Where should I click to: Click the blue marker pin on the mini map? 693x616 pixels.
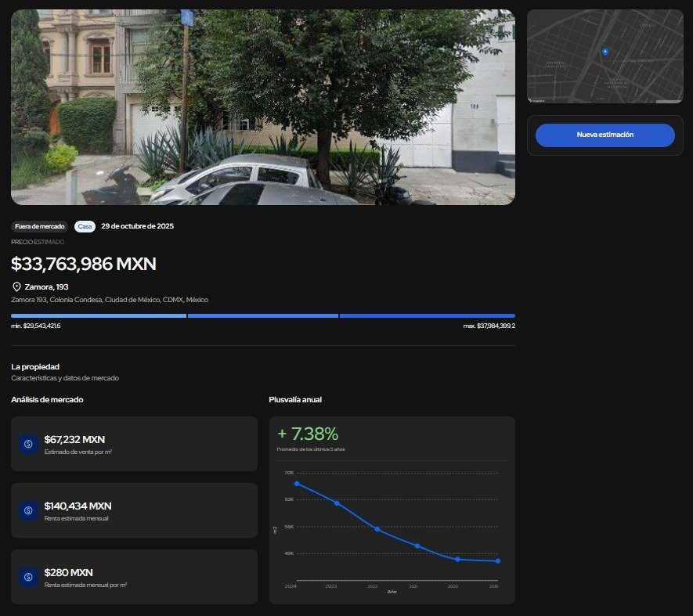point(605,52)
